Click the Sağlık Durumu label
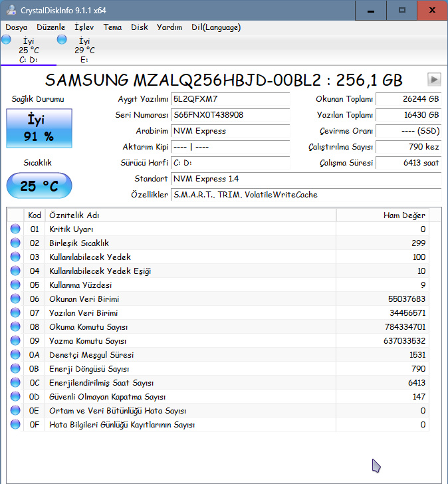The image size is (448, 484). pyautogui.click(x=38, y=99)
